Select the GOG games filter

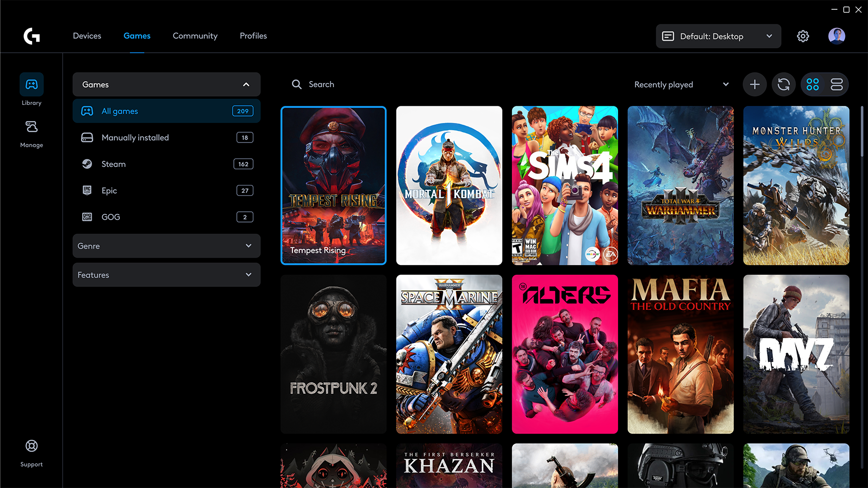pos(110,217)
